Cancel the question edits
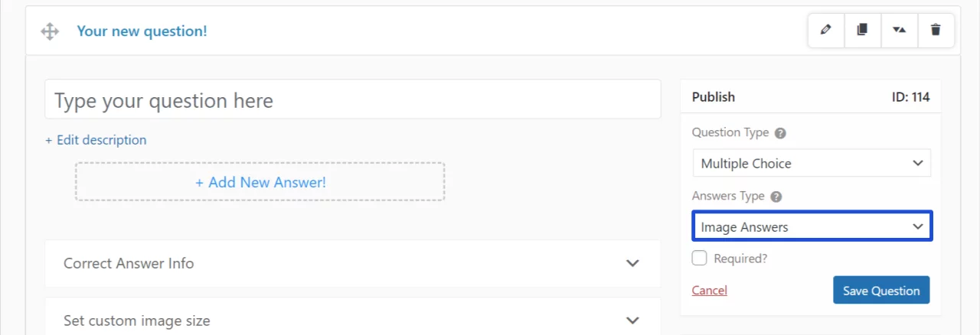The image size is (980, 335). coord(709,291)
